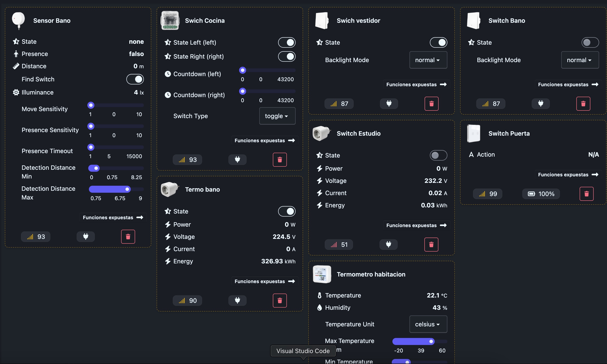
Task: Open Backlight Mode dropdown on Swich vestidor
Action: tap(428, 60)
